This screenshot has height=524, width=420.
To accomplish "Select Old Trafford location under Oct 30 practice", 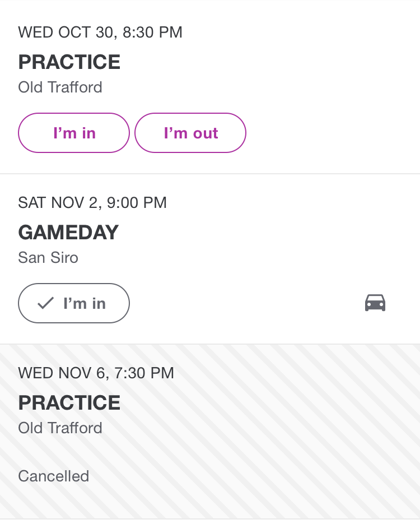I will (60, 87).
